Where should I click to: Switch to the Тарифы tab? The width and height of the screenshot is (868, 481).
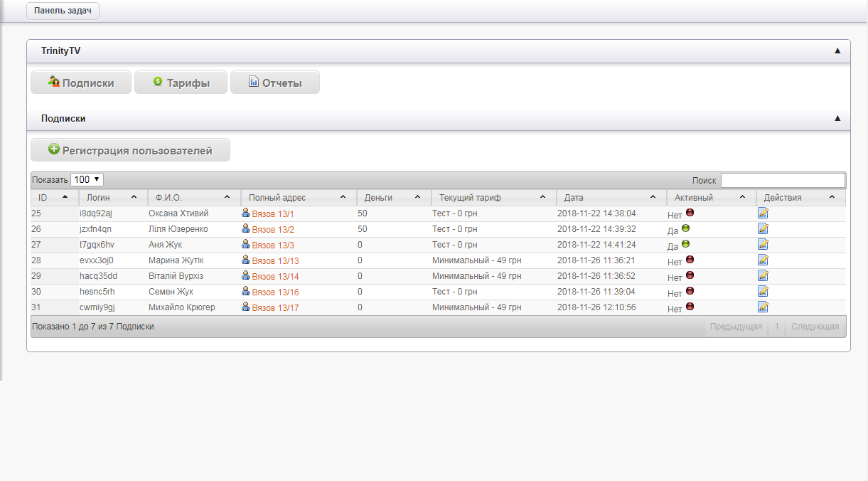click(x=181, y=83)
